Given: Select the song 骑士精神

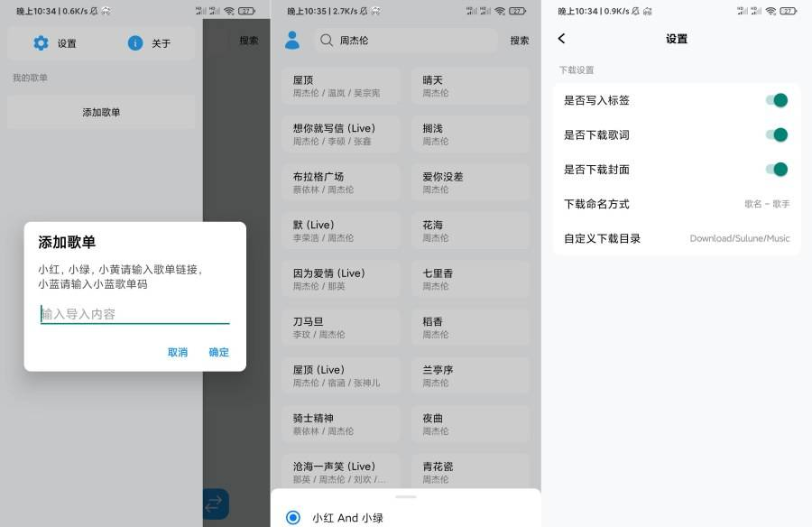Looking at the screenshot, I should (341, 424).
